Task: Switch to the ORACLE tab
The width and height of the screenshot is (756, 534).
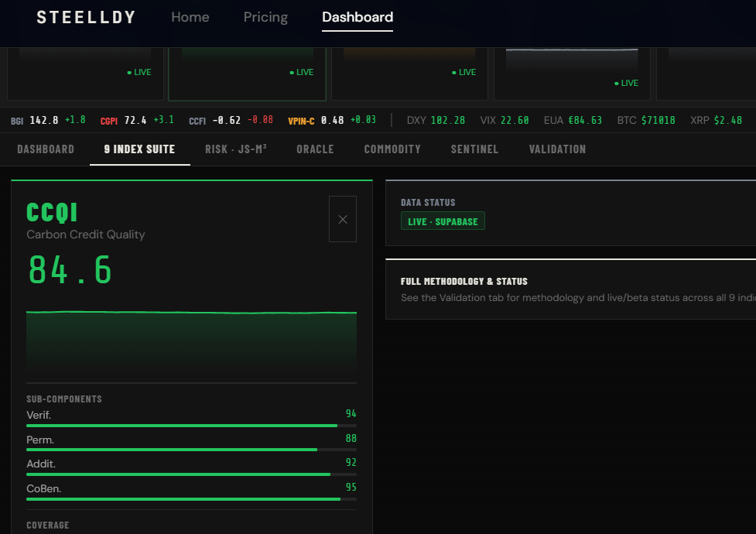Action: coord(315,149)
